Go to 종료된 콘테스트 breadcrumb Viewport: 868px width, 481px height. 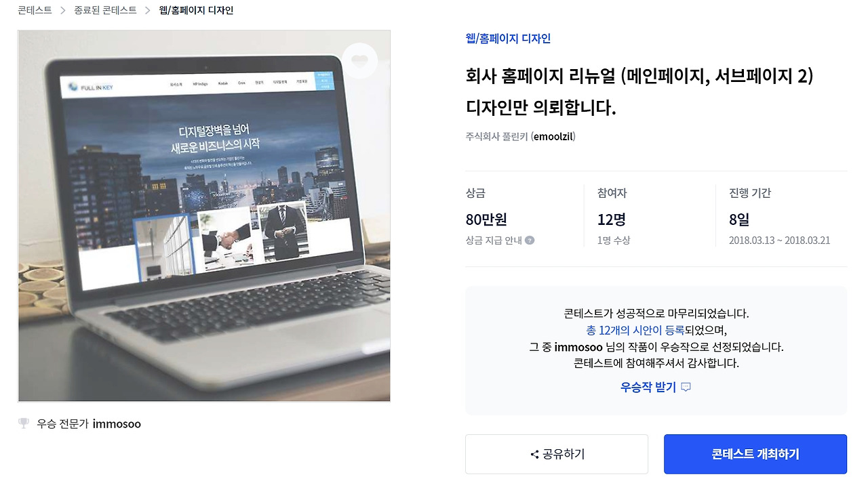point(105,10)
